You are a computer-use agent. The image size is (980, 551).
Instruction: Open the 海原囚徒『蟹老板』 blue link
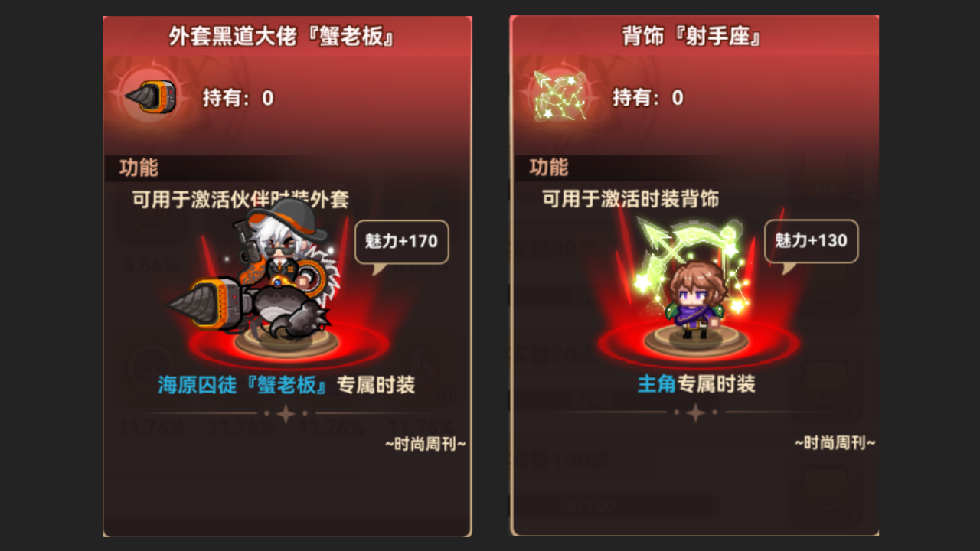[x=243, y=385]
